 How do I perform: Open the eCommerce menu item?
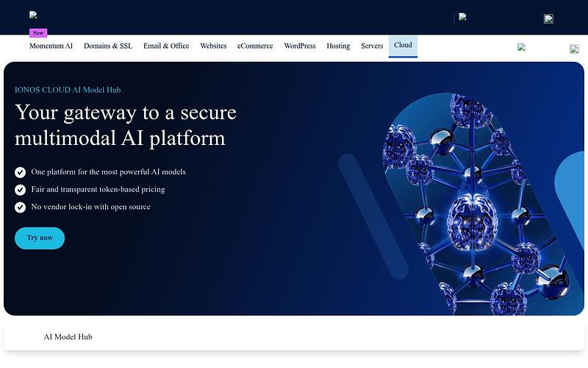pyautogui.click(x=255, y=46)
